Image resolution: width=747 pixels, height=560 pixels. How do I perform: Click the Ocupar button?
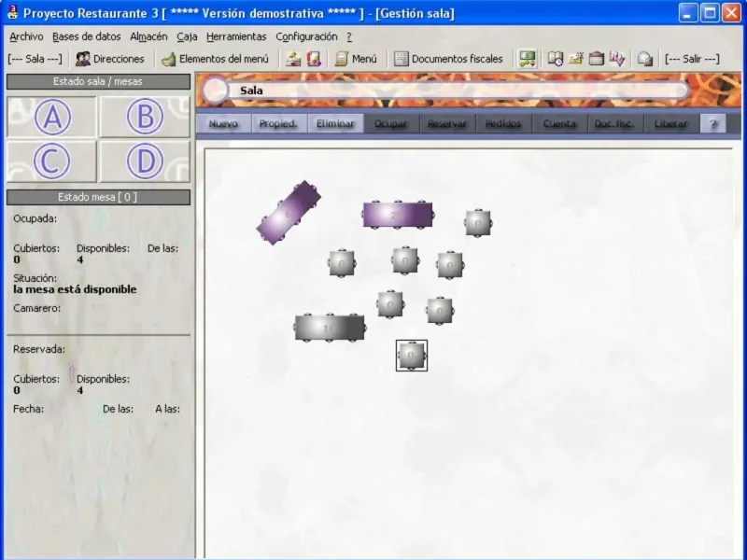click(x=391, y=124)
